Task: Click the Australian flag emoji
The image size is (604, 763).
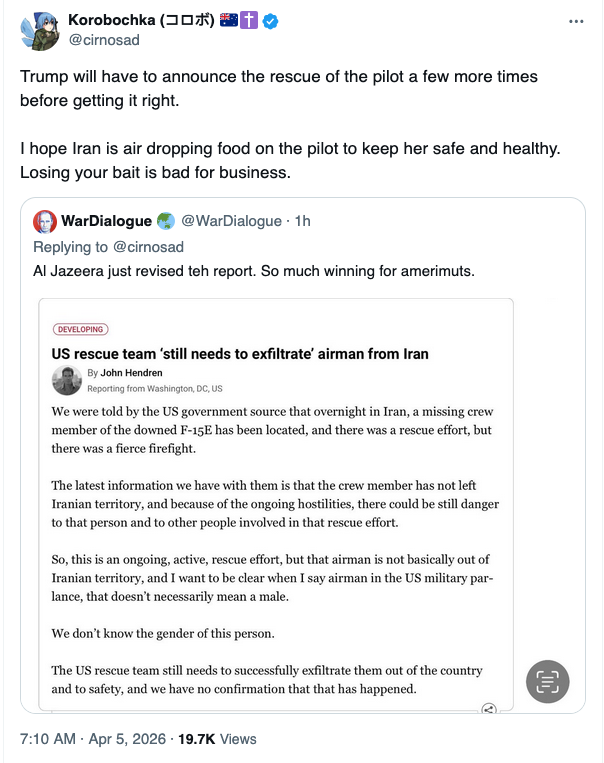Action: pyautogui.click(x=228, y=21)
